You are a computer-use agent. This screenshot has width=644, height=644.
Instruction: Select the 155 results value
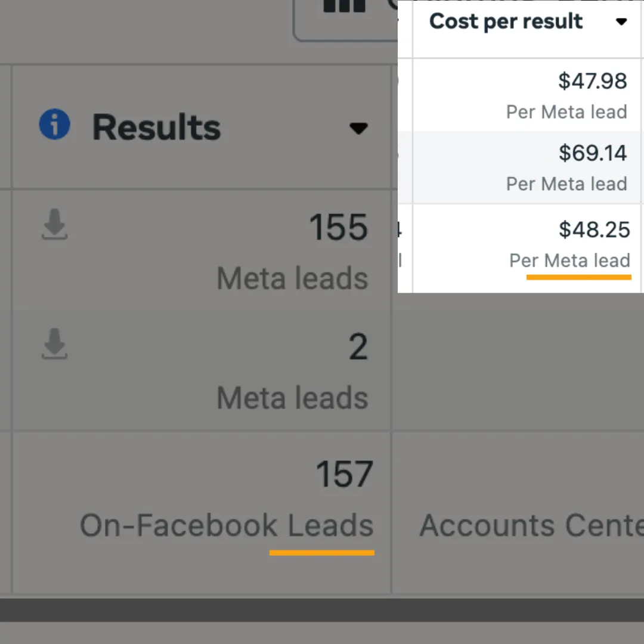[x=338, y=227]
